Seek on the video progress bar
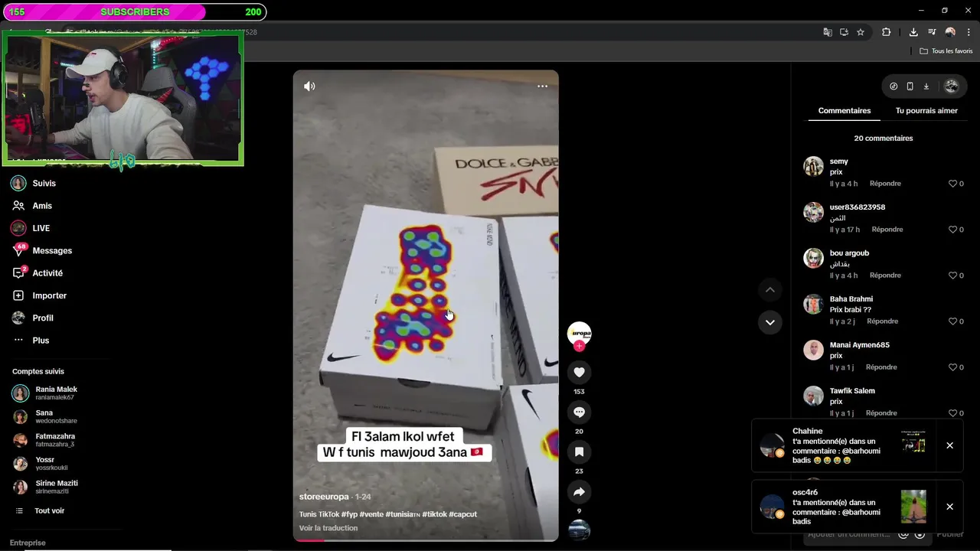The width and height of the screenshot is (980, 551). point(426,540)
